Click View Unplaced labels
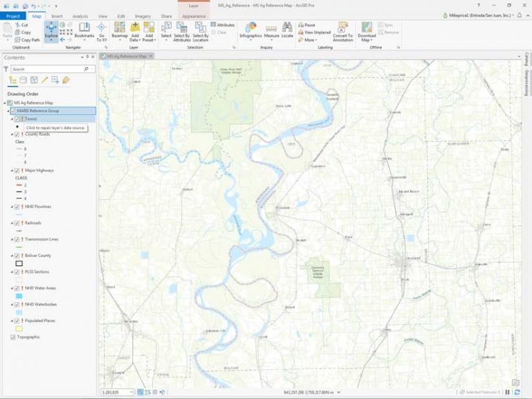532x399 pixels. coord(314,33)
